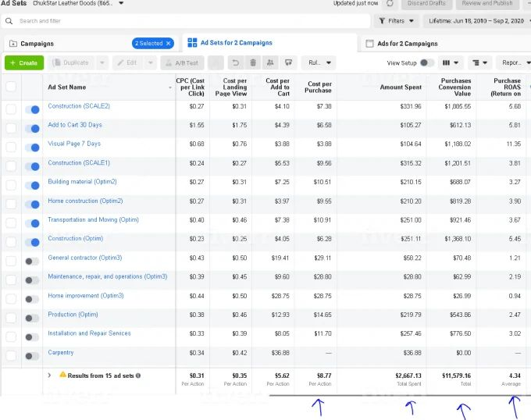Open the Edit dropdown arrow

[151, 62]
